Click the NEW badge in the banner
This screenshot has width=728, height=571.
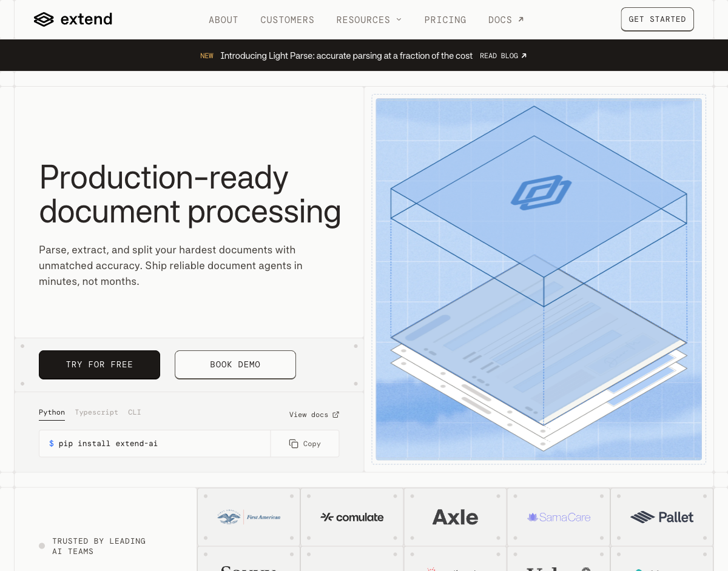207,56
